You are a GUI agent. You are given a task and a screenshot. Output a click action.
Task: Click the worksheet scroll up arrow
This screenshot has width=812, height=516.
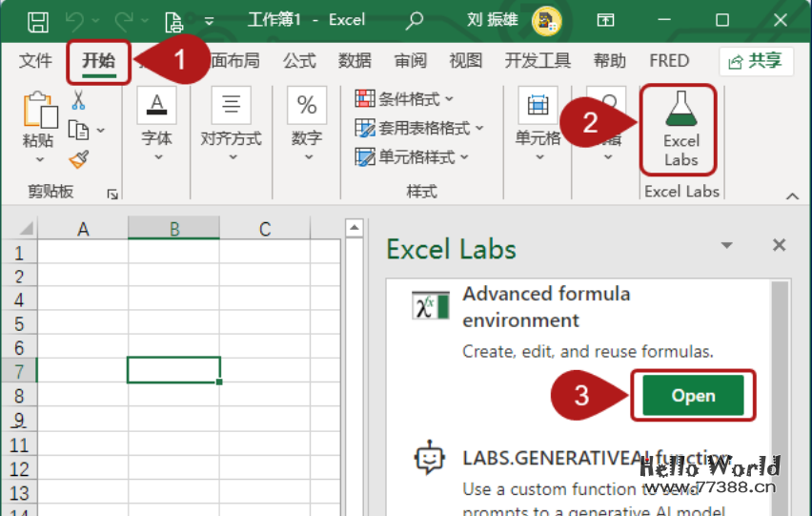pos(355,227)
